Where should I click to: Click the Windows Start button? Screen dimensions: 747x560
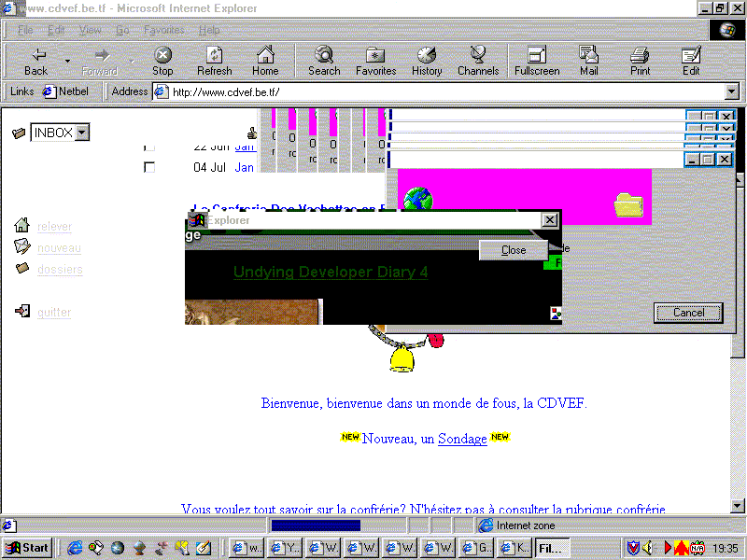tap(28, 547)
